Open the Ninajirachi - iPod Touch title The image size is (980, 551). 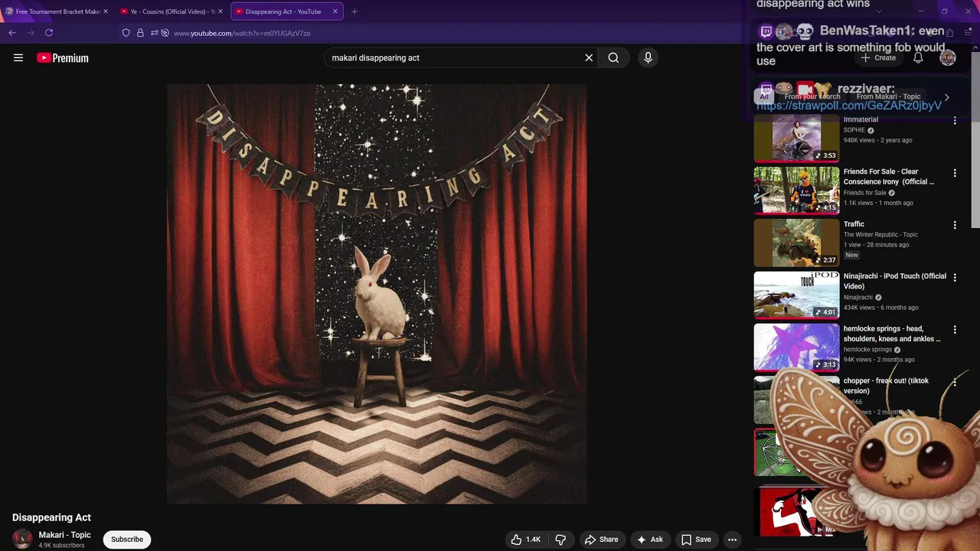(x=895, y=281)
